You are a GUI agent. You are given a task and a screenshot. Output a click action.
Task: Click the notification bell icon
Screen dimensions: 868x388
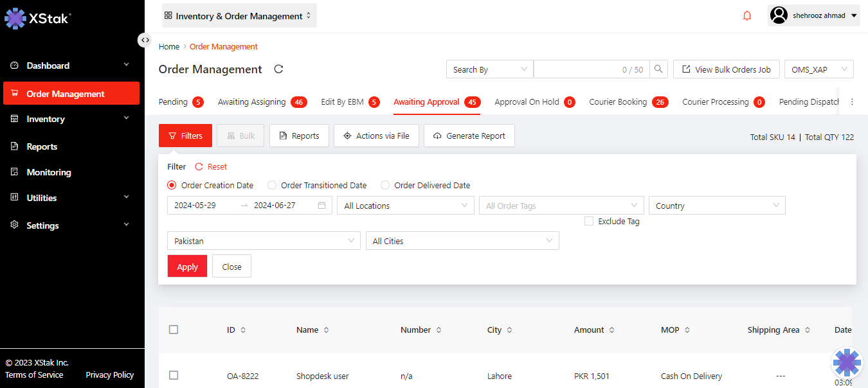[x=746, y=16]
